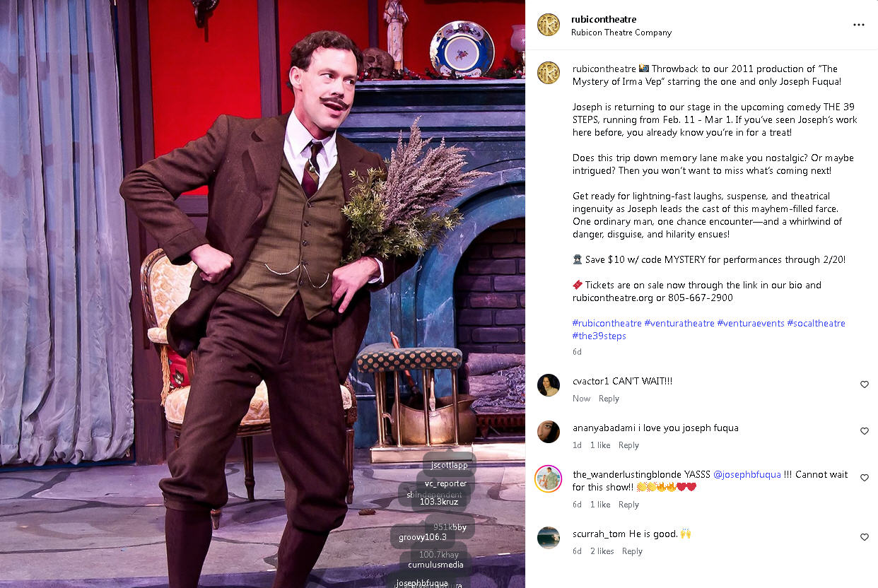Reply to cvactor1's comment

[x=609, y=399]
